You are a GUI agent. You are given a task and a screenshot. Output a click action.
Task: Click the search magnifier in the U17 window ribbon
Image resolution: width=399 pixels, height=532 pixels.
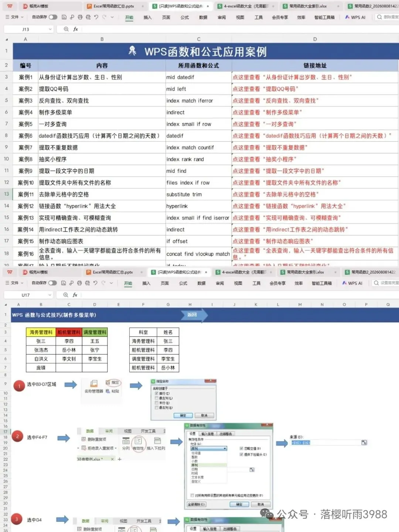point(376,283)
